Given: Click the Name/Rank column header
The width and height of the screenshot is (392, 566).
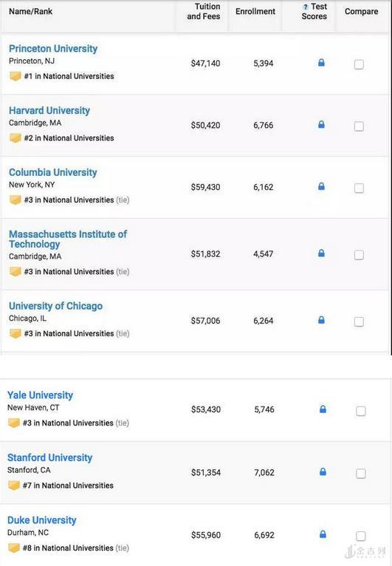Looking at the screenshot, I should coord(31,12).
